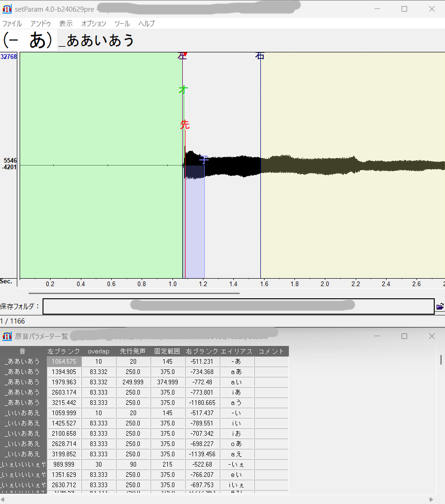Open the オプション menu
The image size is (445, 504).
click(93, 23)
